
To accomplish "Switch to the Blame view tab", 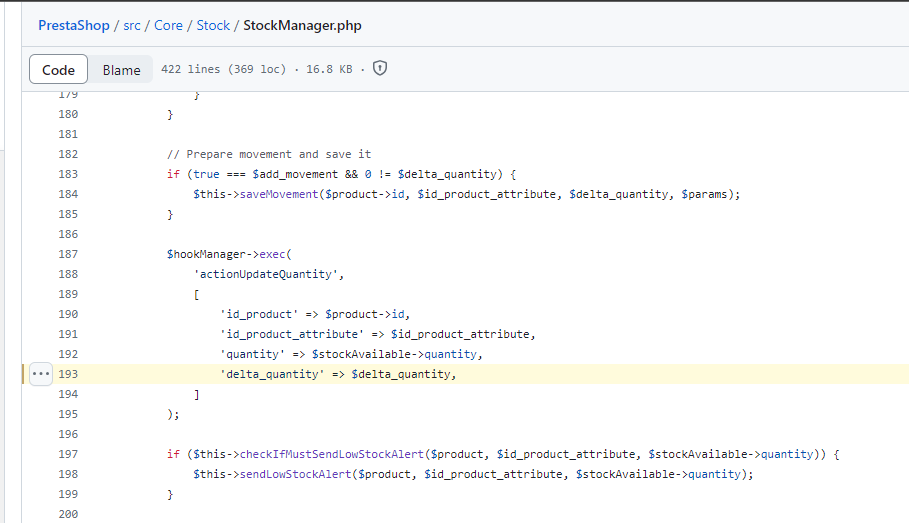I will (x=121, y=70).
